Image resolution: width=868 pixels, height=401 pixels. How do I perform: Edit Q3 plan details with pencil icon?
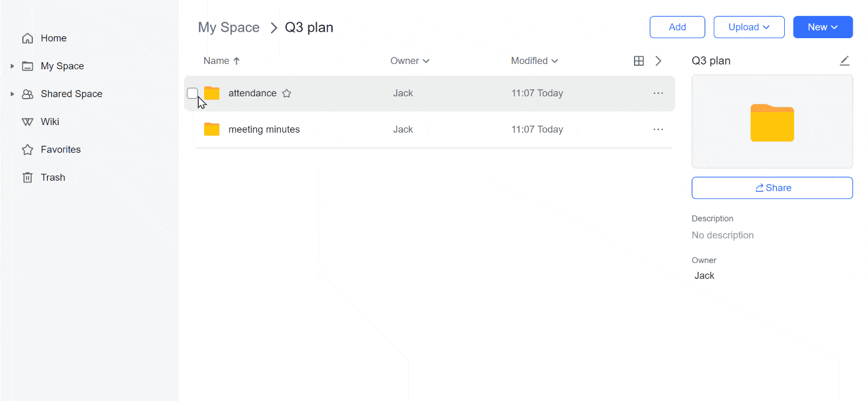point(845,60)
